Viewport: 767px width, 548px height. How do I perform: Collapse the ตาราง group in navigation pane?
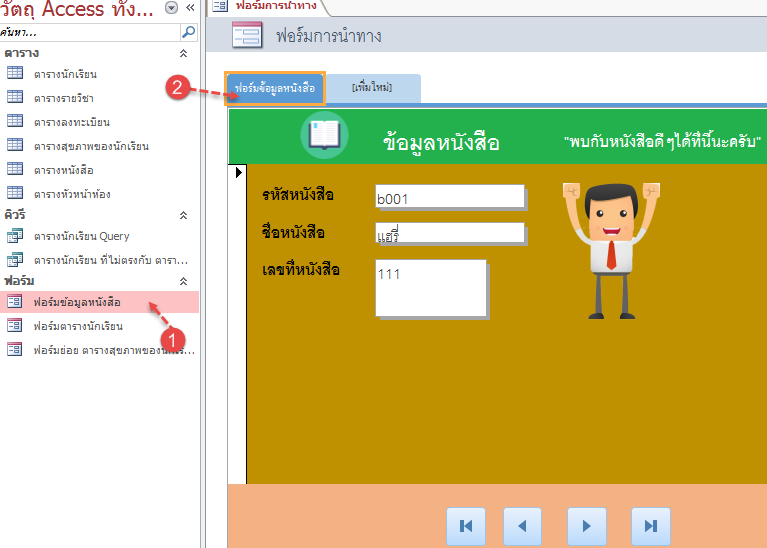tap(182, 52)
